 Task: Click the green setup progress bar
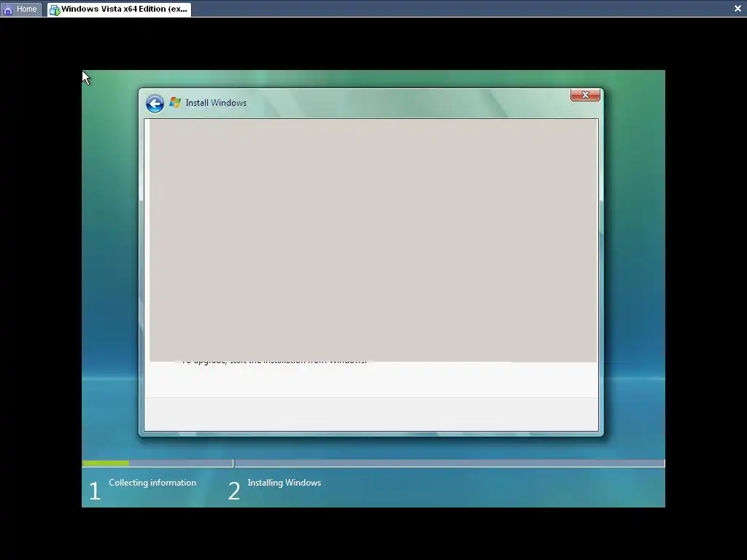click(x=106, y=463)
